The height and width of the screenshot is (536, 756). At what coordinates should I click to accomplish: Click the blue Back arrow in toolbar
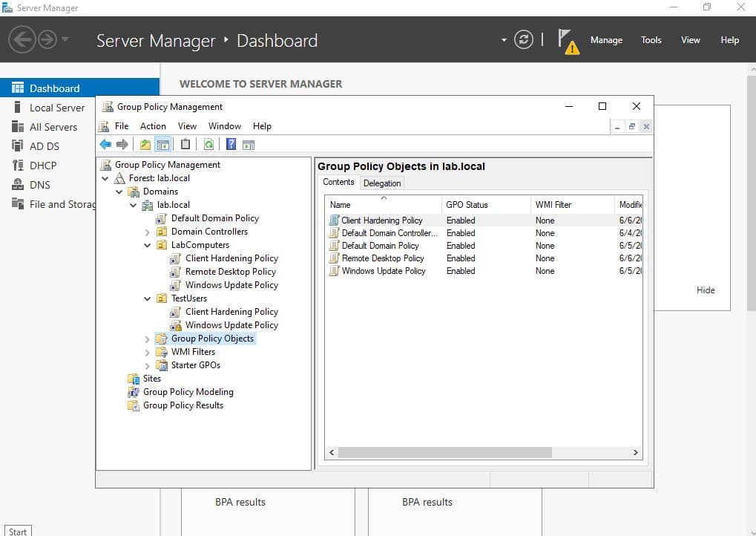point(105,145)
